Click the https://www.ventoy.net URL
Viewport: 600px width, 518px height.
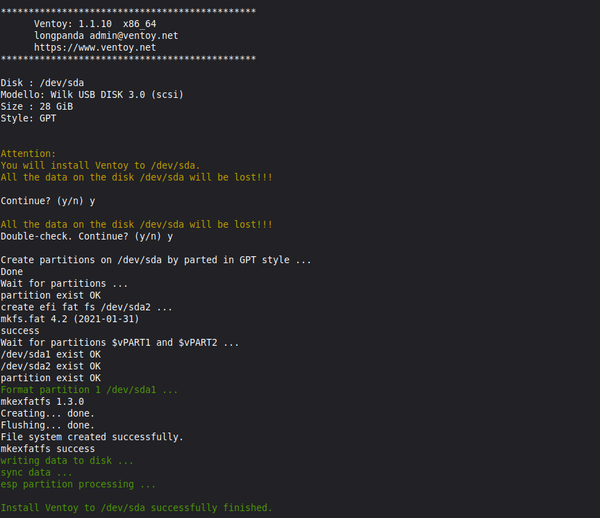[94, 47]
